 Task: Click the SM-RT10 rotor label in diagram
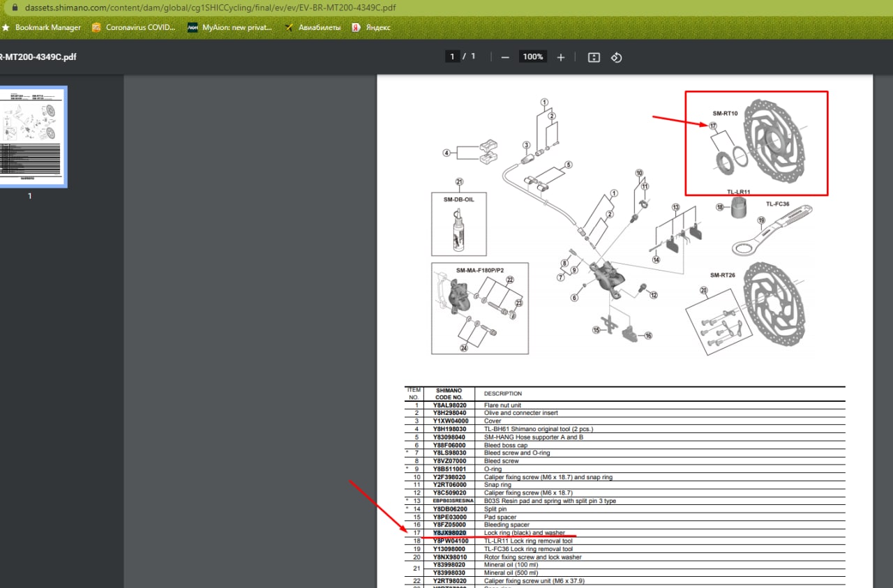[x=725, y=113]
